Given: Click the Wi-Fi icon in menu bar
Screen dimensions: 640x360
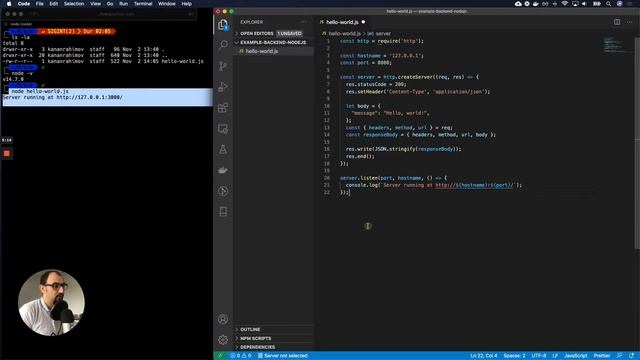Looking at the screenshot, I should pyautogui.click(x=565, y=4).
